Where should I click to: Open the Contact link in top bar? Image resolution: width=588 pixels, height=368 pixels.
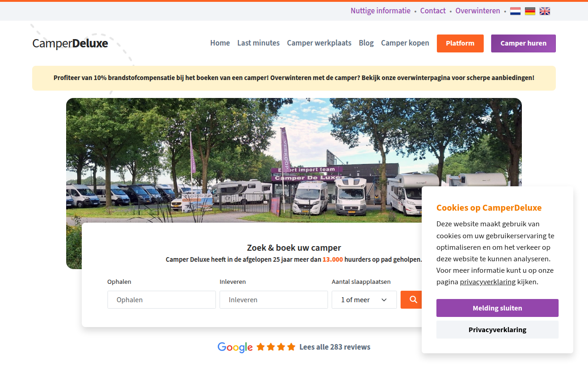pyautogui.click(x=433, y=11)
